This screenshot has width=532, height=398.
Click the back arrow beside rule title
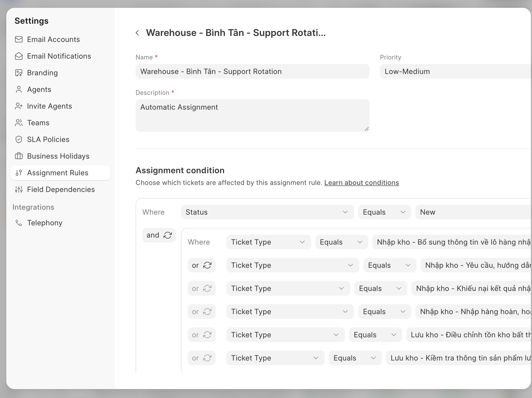click(x=137, y=33)
